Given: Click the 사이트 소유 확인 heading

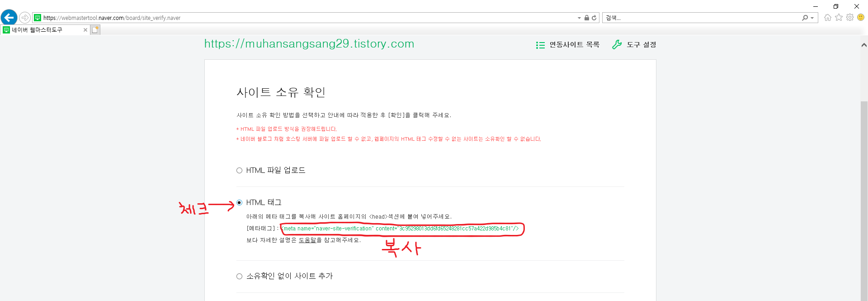Looking at the screenshot, I should click(x=281, y=92).
